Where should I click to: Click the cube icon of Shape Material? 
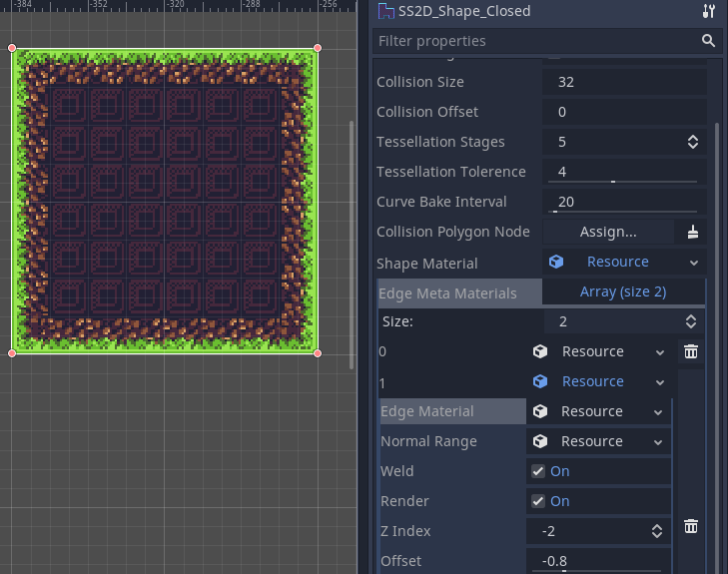(x=556, y=262)
